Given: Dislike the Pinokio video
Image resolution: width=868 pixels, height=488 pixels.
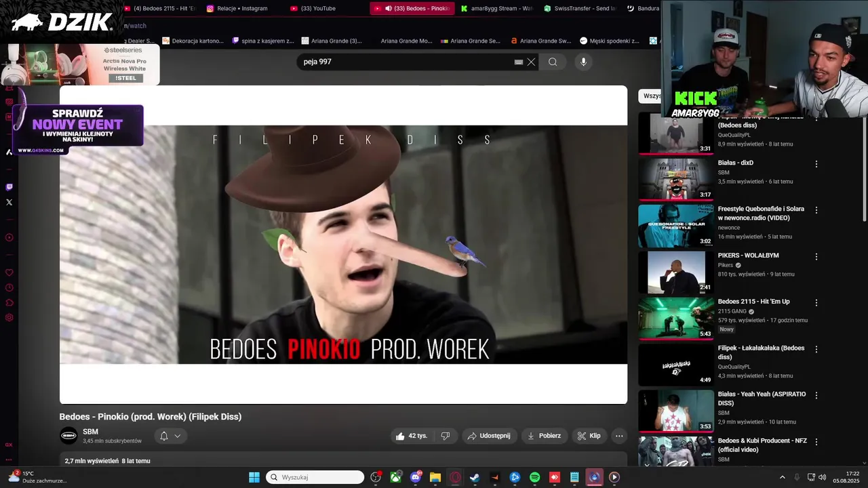Looking at the screenshot, I should tap(446, 436).
